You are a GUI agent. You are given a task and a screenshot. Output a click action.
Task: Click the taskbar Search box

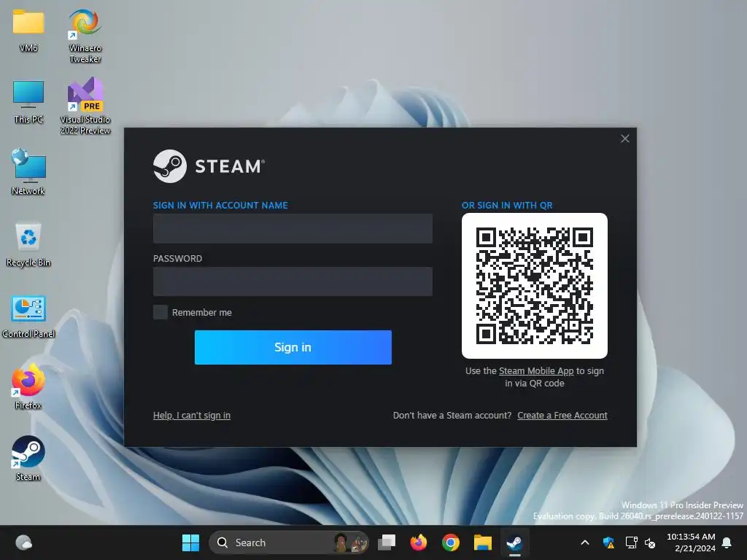[x=289, y=542]
